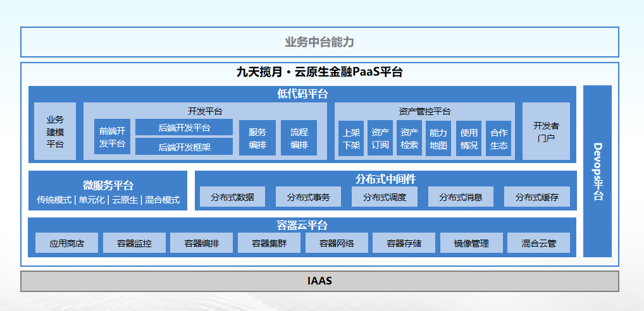Click the 前端开发平台 box

[112, 137]
